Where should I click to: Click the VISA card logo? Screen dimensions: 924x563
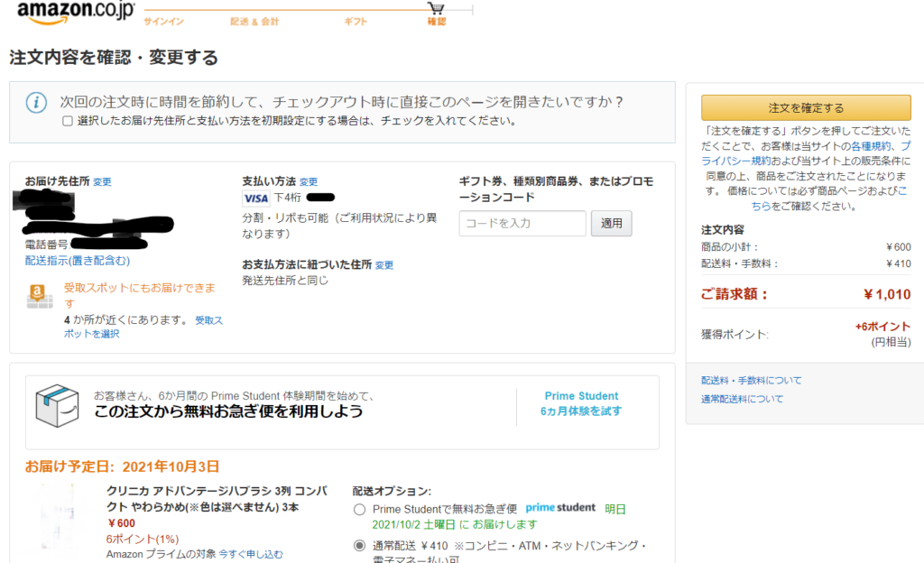[x=255, y=198]
